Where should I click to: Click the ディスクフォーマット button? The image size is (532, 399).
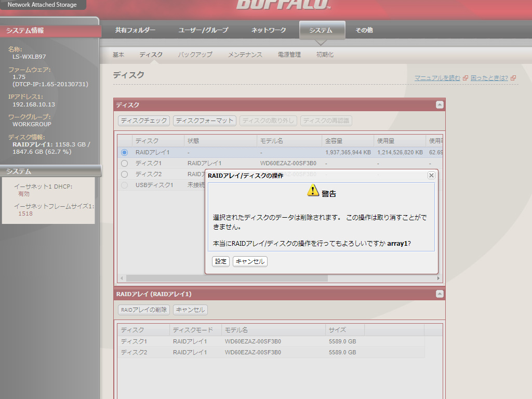205,121
